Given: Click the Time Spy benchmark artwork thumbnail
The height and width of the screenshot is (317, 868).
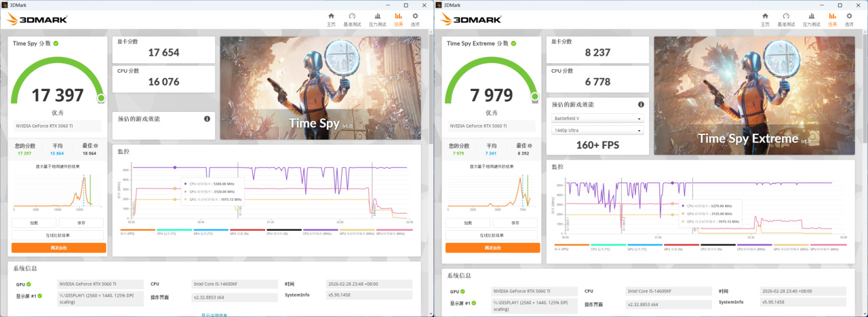Looking at the screenshot, I should pyautogui.click(x=320, y=88).
